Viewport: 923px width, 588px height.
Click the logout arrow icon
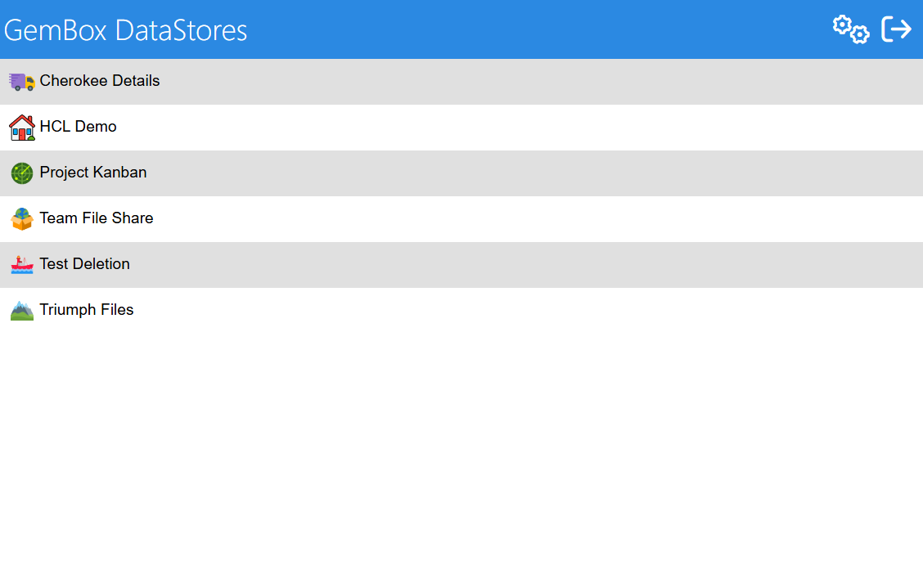[x=896, y=29]
